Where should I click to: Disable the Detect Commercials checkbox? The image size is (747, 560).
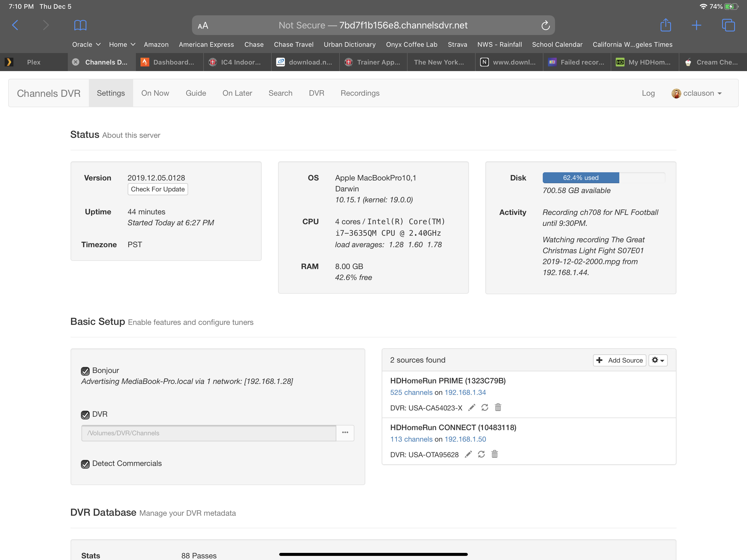(x=85, y=464)
